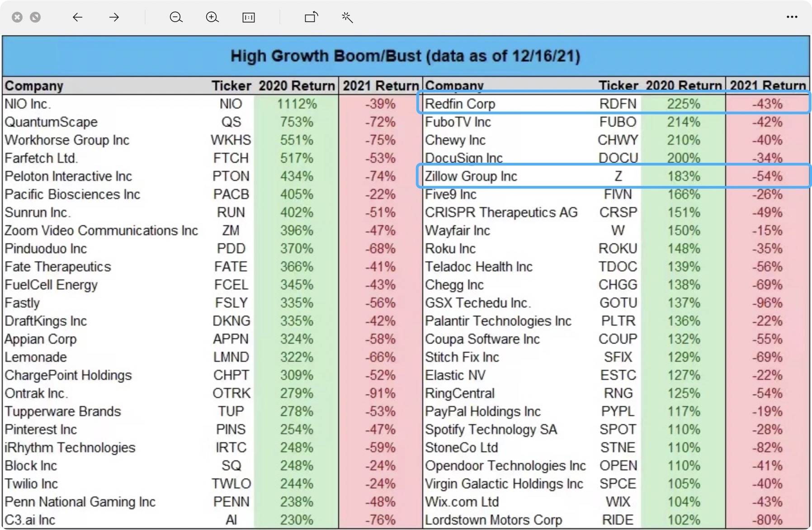
Task: Show image at 1:1 actual size
Action: (x=248, y=17)
